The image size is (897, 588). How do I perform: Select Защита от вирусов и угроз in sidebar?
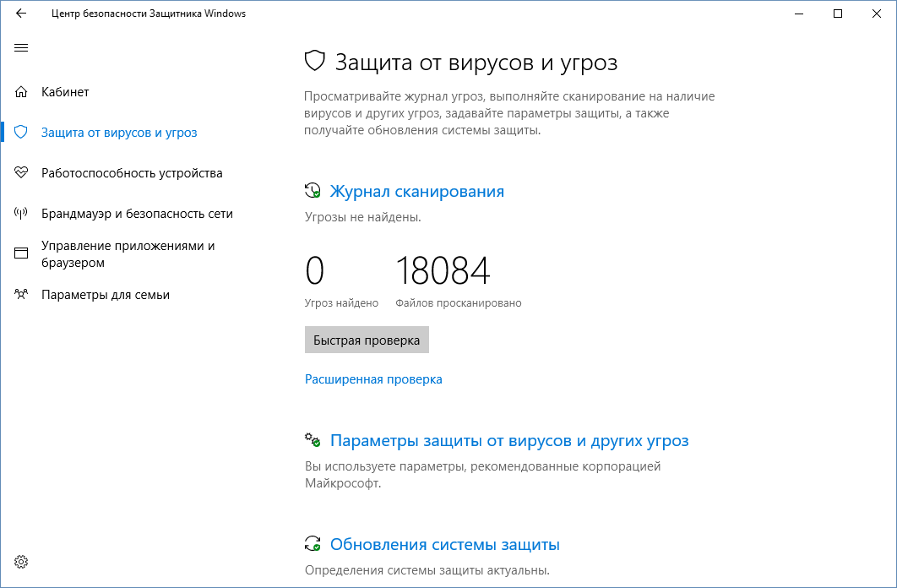click(x=119, y=132)
